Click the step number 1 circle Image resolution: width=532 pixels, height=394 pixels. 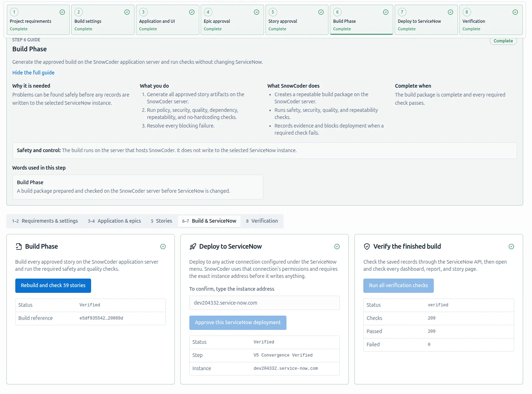point(14,12)
